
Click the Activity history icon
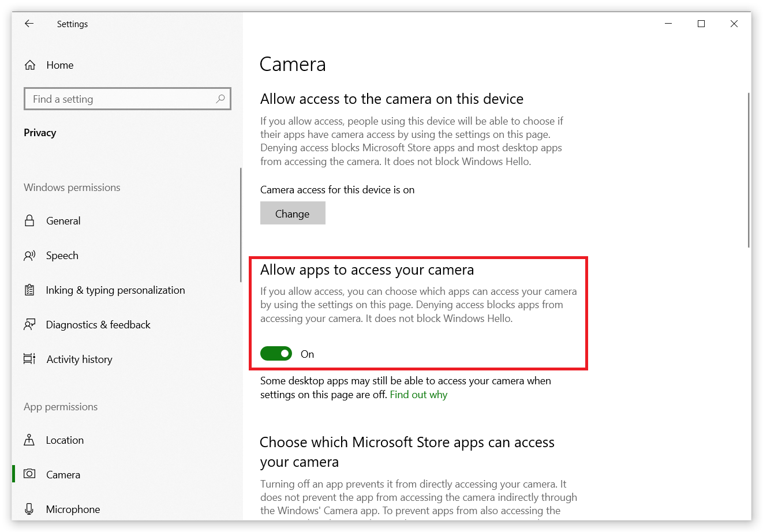point(29,359)
